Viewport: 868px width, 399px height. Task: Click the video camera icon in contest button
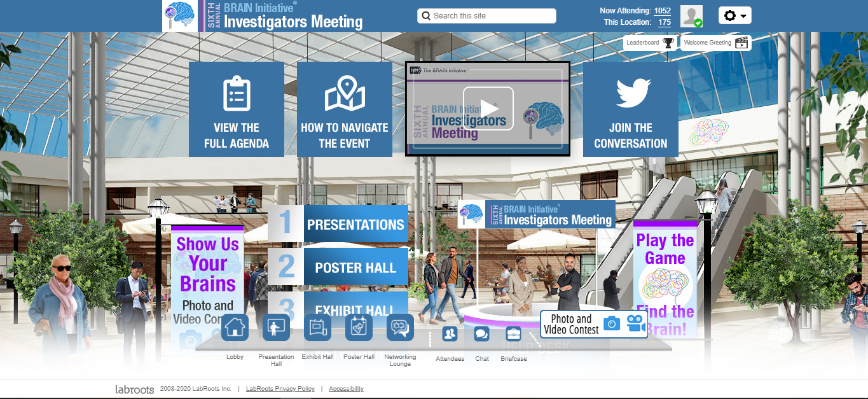tap(636, 324)
